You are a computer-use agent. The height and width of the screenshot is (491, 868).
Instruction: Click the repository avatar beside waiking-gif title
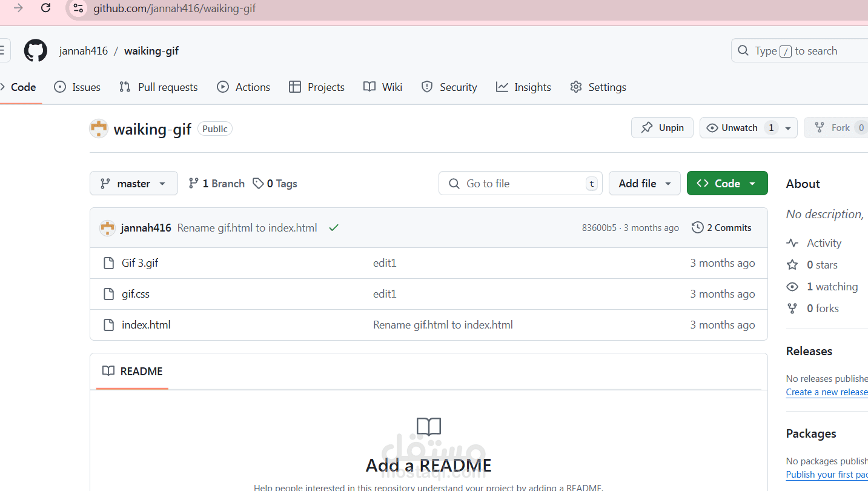tap(99, 129)
